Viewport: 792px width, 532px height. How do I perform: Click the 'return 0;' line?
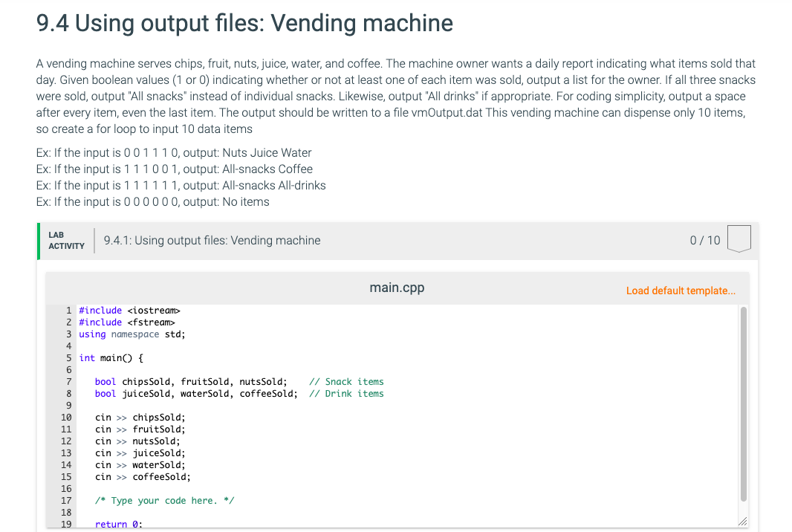tap(119, 524)
